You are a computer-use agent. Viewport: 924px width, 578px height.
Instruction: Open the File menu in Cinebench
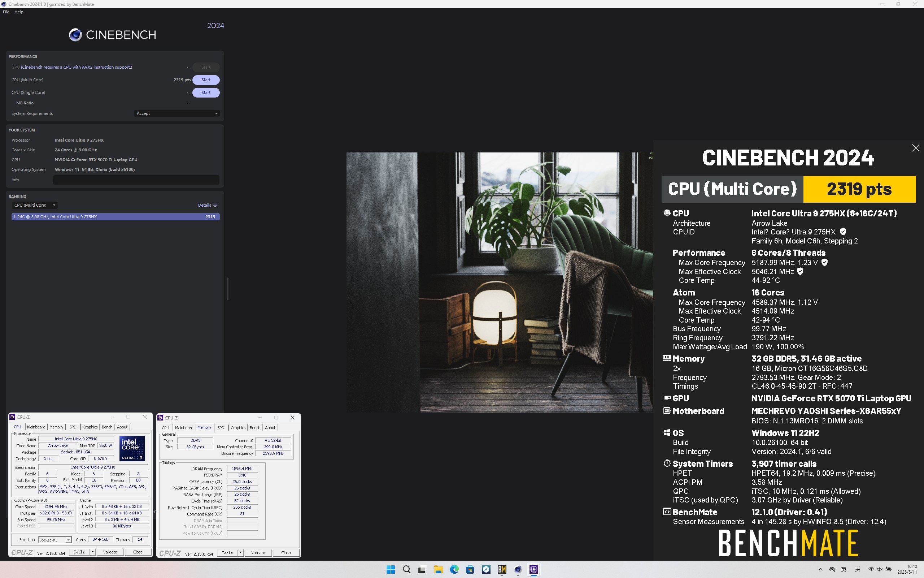click(x=6, y=12)
